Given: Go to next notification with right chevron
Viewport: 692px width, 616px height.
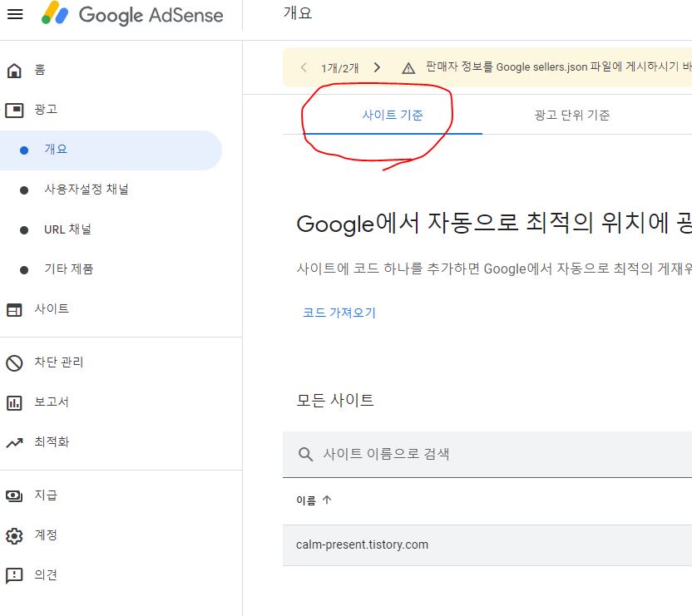Looking at the screenshot, I should tap(377, 67).
